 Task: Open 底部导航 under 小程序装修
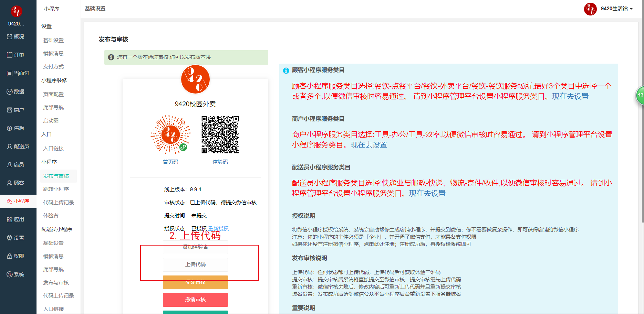(53, 108)
